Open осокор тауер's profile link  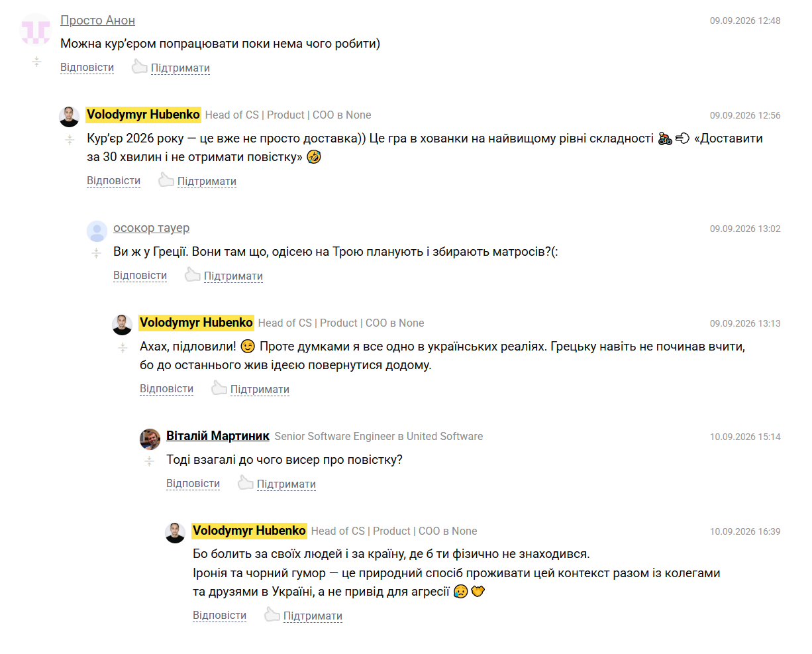coord(151,228)
